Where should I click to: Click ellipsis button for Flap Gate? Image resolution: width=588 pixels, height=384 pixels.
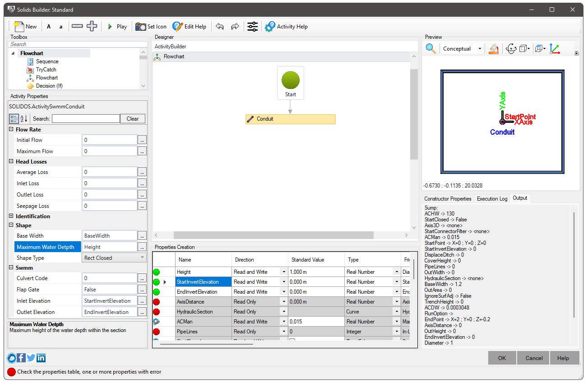click(x=142, y=290)
